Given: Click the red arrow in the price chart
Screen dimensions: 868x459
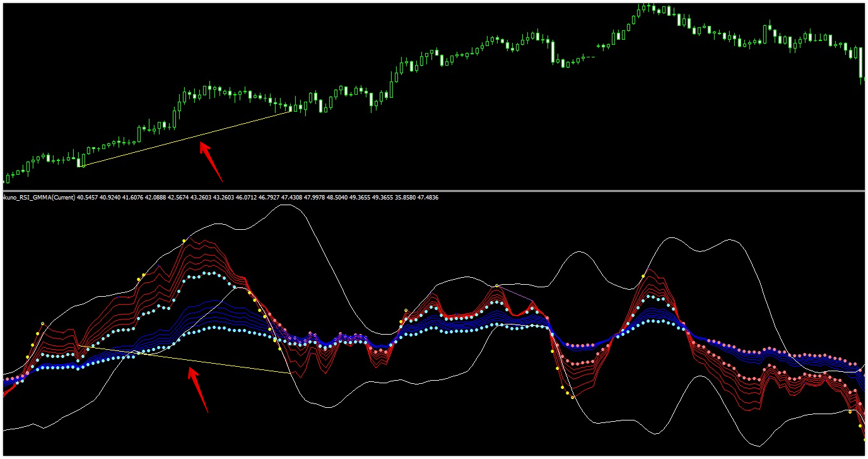Looking at the screenshot, I should tap(211, 160).
